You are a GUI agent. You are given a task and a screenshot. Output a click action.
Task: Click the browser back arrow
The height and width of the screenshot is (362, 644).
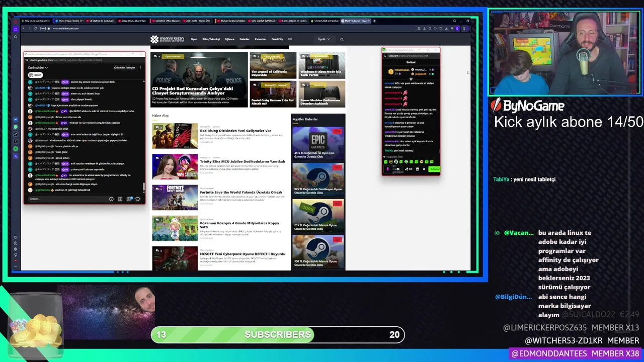(24, 28)
